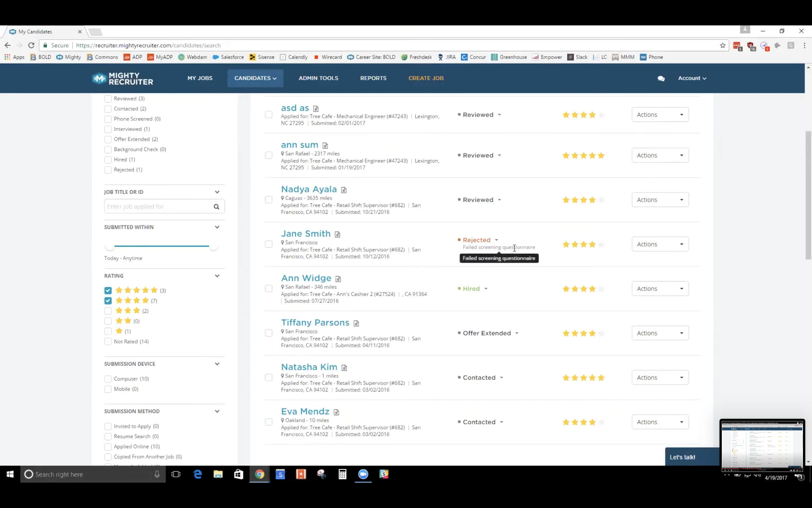Open Calculator from the taskbar
Screen dimensions: 812x508
pos(342,474)
